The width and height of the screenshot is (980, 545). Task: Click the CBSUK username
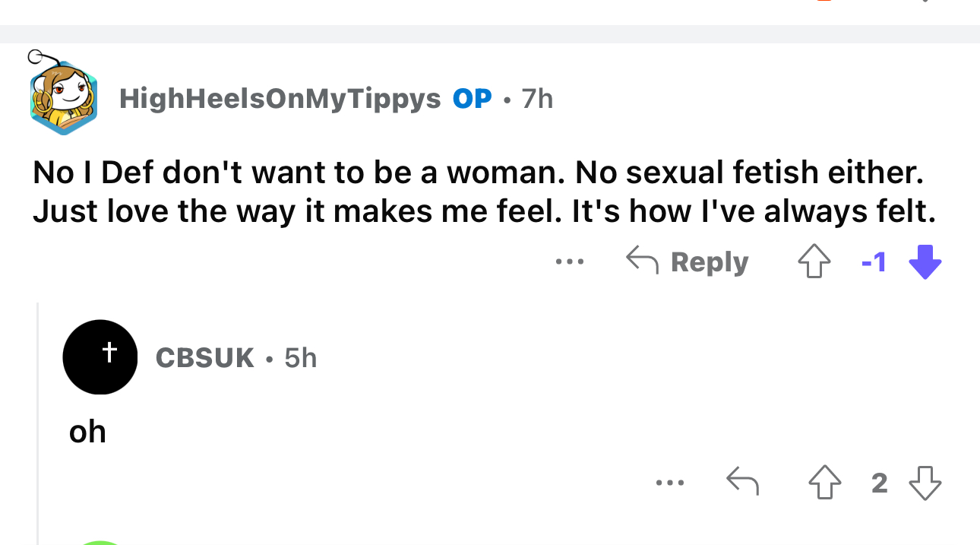[x=204, y=357]
